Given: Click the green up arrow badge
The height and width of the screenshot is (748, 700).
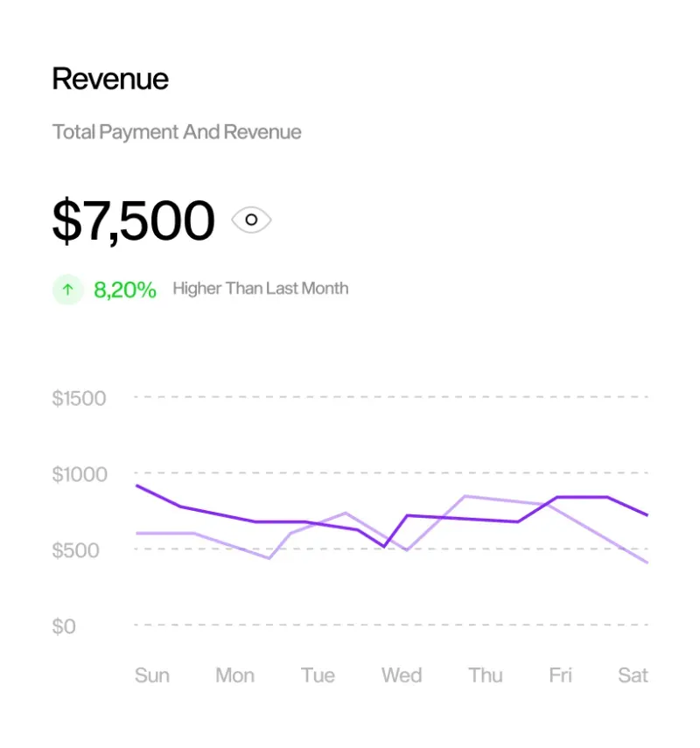Looking at the screenshot, I should click(67, 289).
